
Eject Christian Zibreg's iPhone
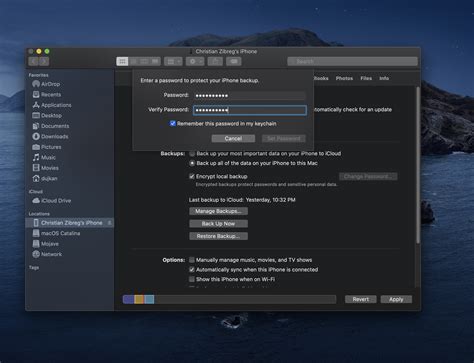pyautogui.click(x=109, y=223)
